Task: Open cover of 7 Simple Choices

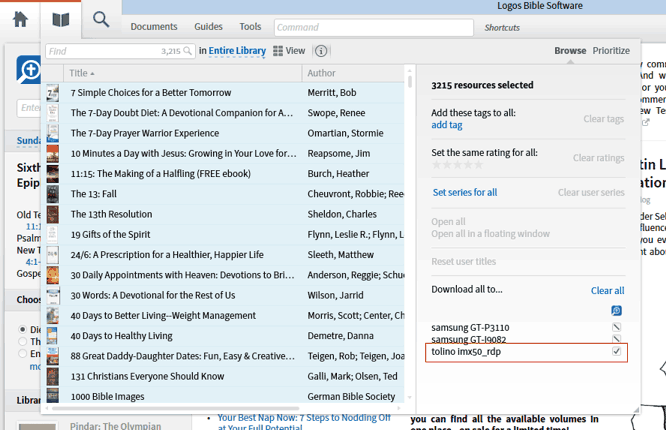Action: 53,93
